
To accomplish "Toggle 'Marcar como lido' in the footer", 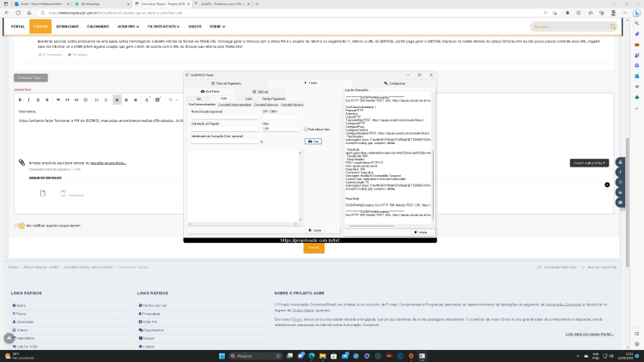I will [x=599, y=267].
